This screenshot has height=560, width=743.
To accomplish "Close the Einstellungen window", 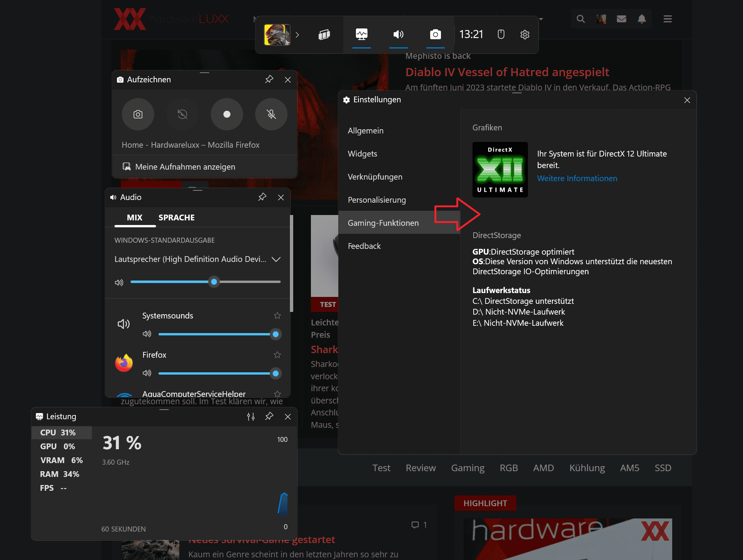I will [x=687, y=100].
